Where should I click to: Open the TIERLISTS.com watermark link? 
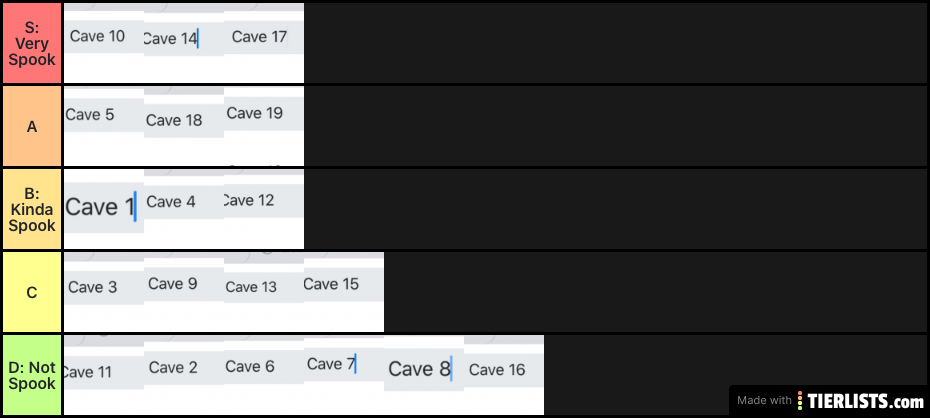[829, 401]
